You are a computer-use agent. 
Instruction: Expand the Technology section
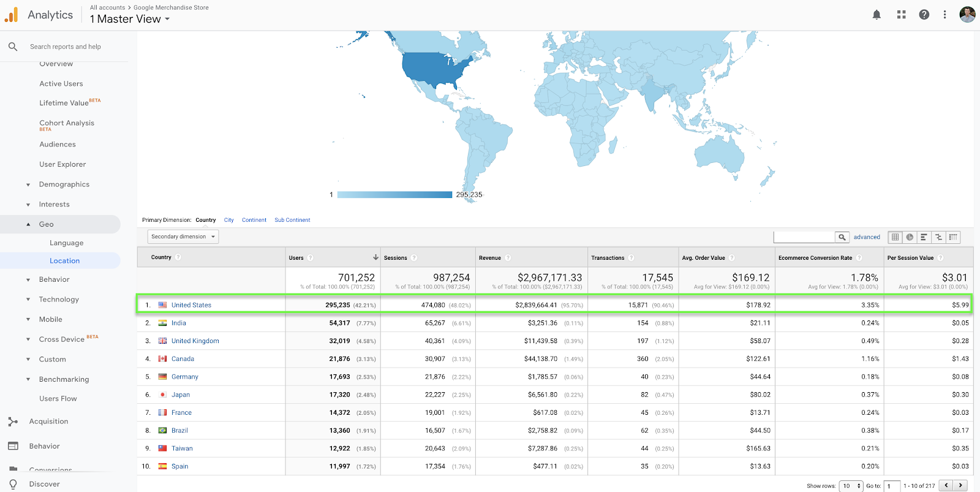[28, 300]
